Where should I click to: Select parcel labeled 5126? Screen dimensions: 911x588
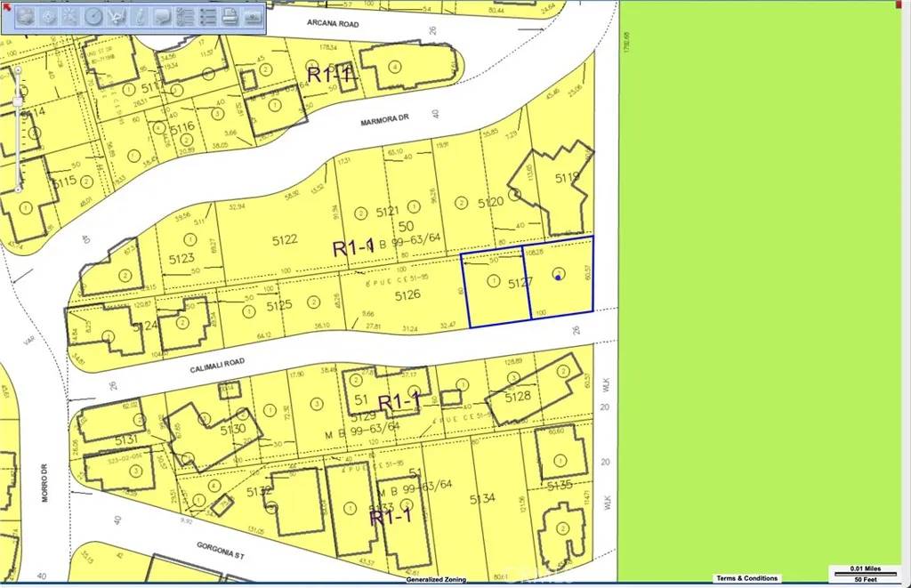[x=407, y=295]
